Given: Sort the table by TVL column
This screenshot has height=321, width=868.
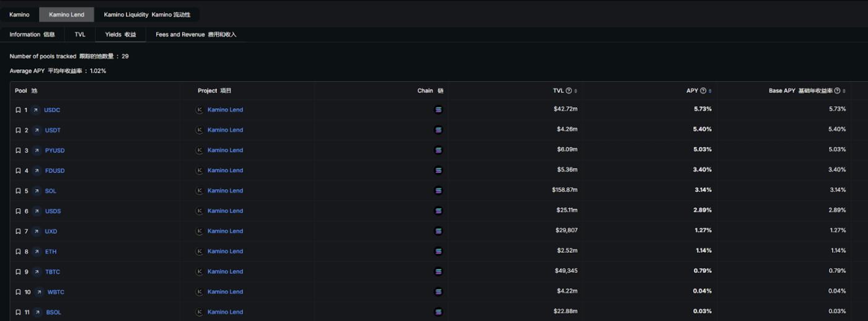Looking at the screenshot, I should pos(576,91).
